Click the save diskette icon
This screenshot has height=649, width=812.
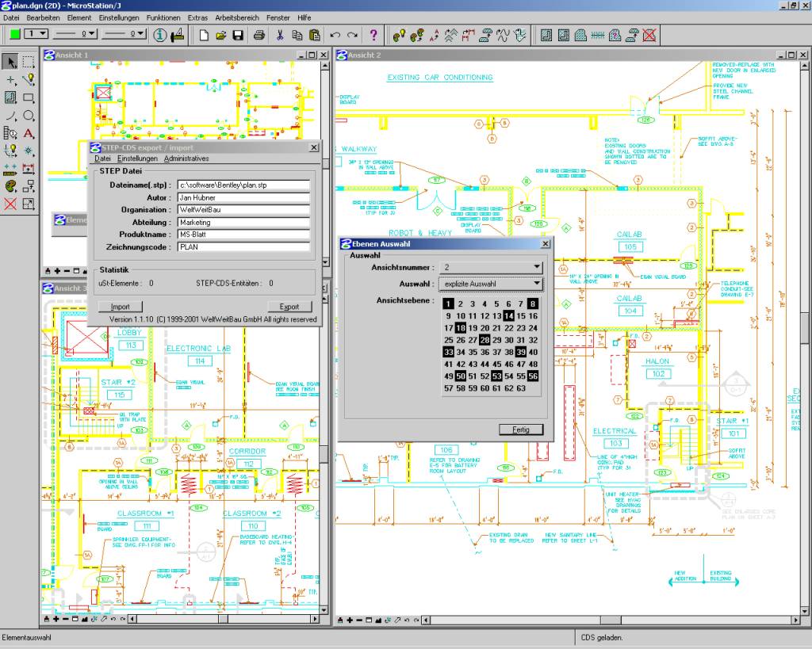pos(238,35)
